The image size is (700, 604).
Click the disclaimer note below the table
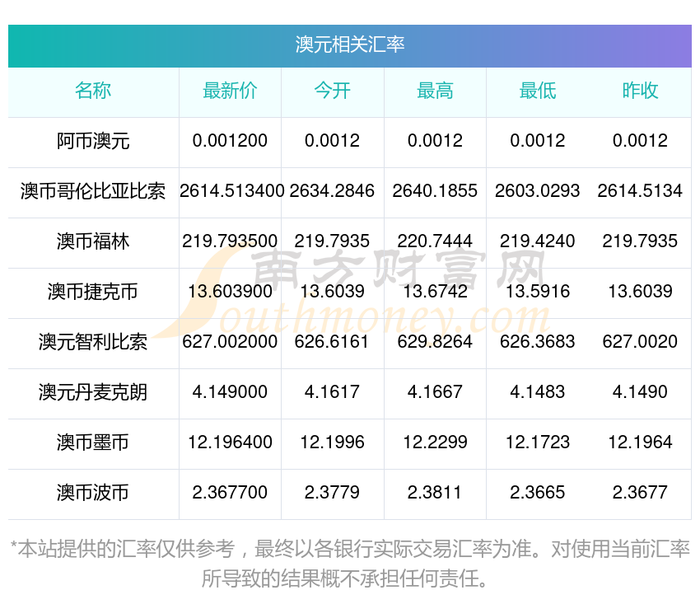coord(350,564)
